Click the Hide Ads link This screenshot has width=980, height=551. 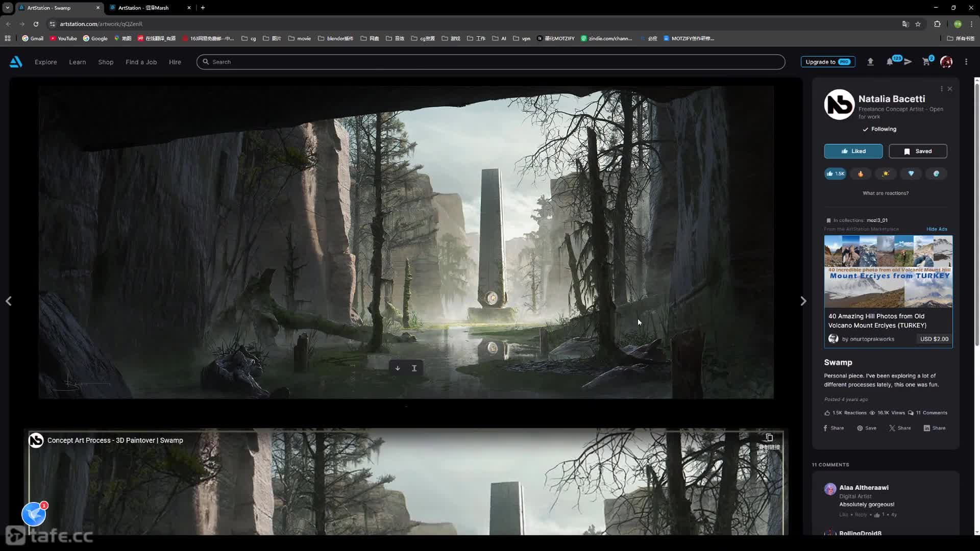937,229
